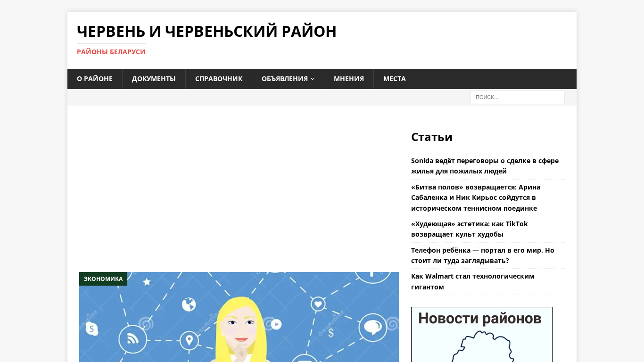Open the Как Walmart стал технологическим гигантом article
This screenshot has height=362, width=644.
coord(473,281)
